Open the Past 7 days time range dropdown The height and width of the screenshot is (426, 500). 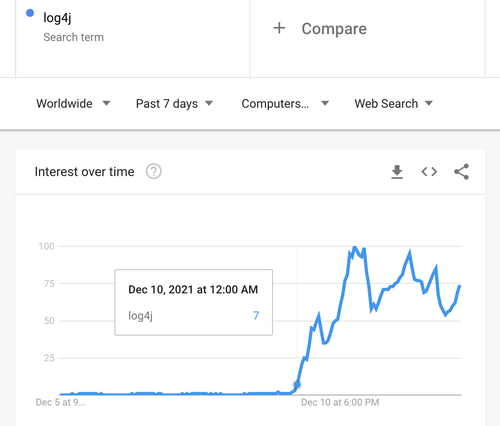point(174,104)
